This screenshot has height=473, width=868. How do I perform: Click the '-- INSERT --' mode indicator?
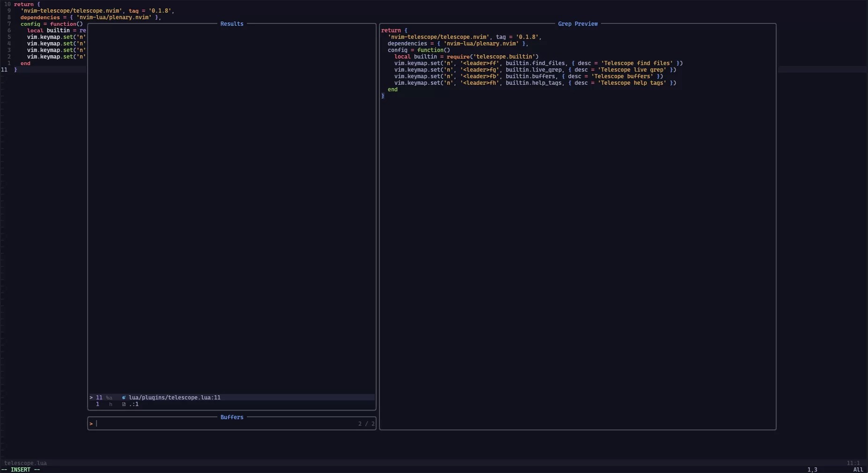pyautogui.click(x=21, y=470)
